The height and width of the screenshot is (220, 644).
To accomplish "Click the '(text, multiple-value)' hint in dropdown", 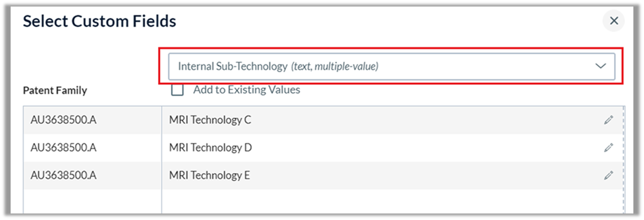I will [334, 66].
